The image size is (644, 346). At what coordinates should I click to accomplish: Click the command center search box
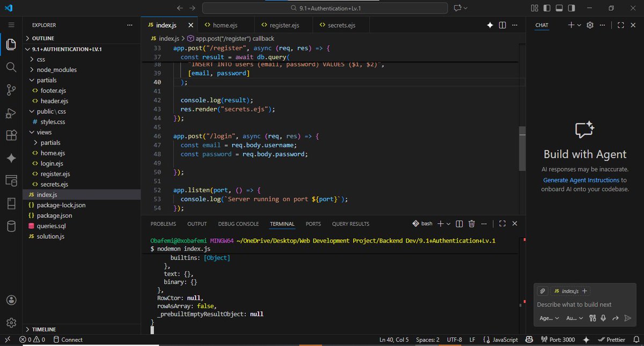(325, 8)
